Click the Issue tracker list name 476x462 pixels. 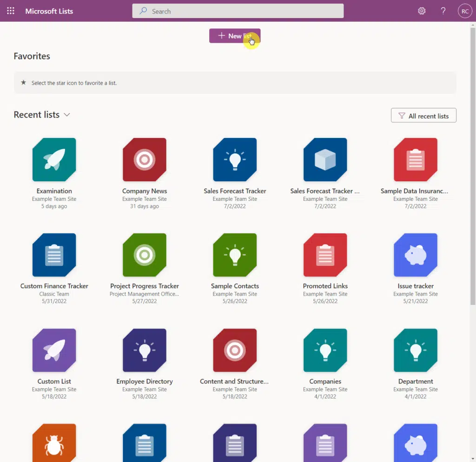pyautogui.click(x=416, y=286)
